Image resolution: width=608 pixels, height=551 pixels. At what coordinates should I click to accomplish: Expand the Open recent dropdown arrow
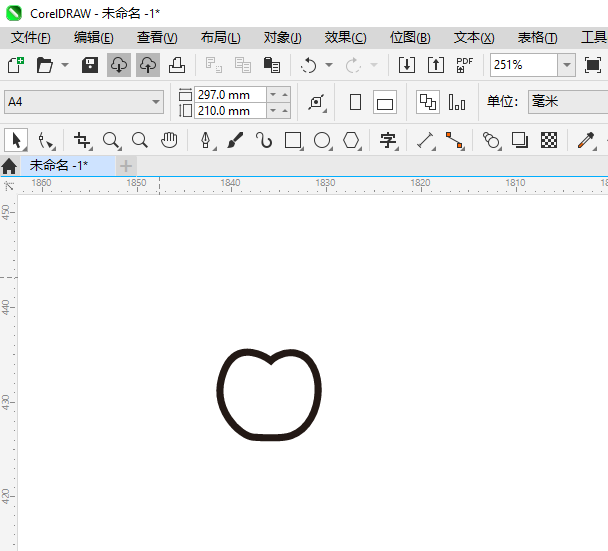pos(65,65)
